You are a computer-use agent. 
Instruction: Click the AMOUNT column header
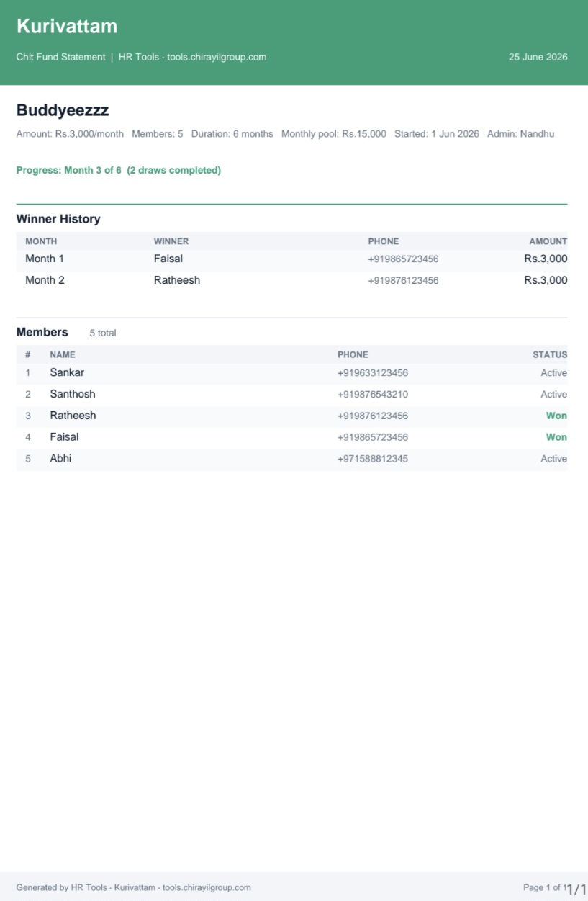[548, 241]
